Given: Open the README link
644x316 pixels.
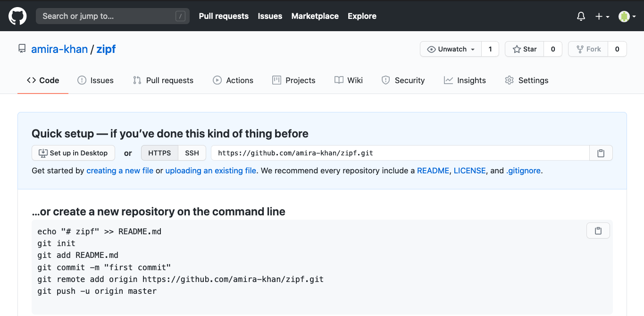Looking at the screenshot, I should click(x=433, y=171).
